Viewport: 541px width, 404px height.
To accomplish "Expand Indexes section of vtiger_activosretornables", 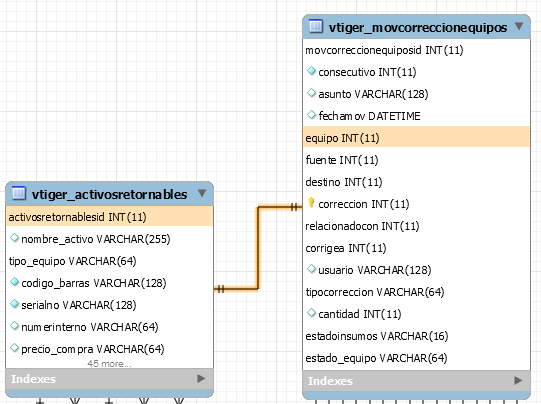I will (201, 378).
